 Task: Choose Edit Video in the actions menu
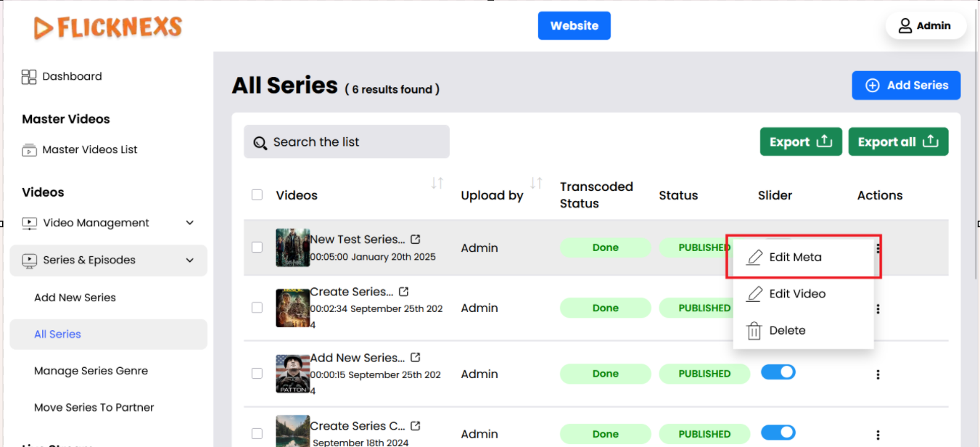coord(796,294)
